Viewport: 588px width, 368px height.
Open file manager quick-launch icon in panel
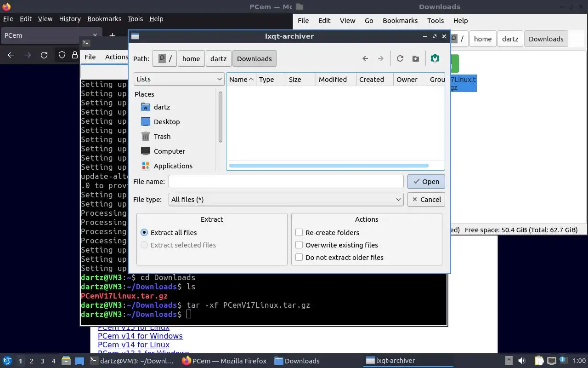[66, 361]
